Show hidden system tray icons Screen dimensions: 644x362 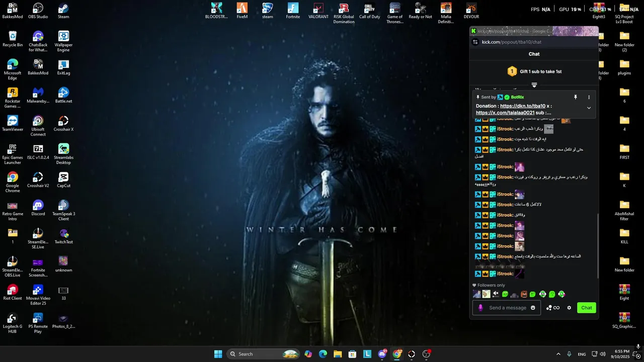(x=558, y=354)
